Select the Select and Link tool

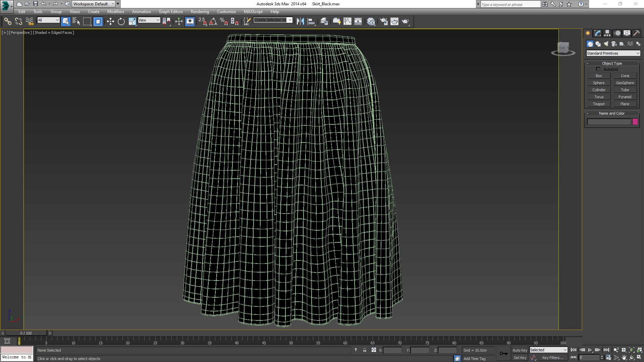[8, 21]
